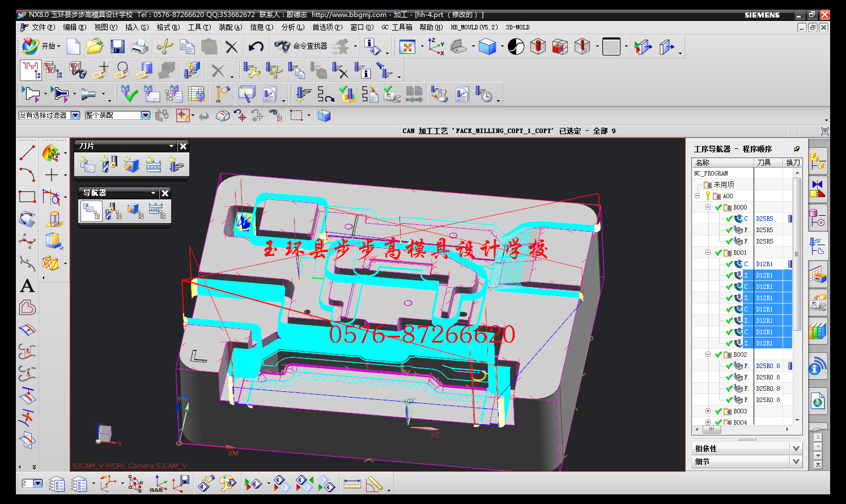Sort by 名称 column header
Screen dimensions: 846x504
[723, 163]
